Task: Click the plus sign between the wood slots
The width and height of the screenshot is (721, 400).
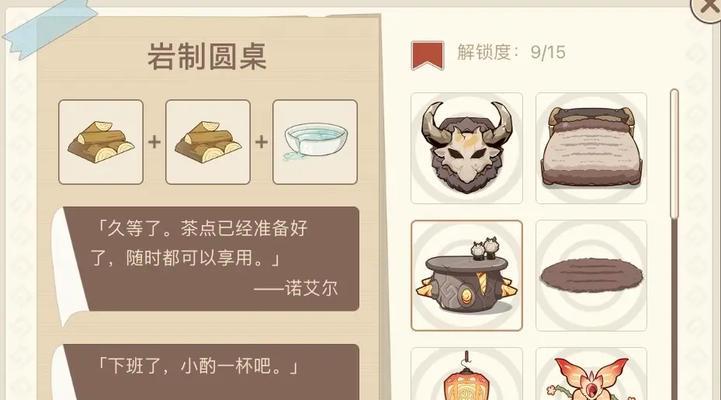Action: pyautogui.click(x=154, y=142)
